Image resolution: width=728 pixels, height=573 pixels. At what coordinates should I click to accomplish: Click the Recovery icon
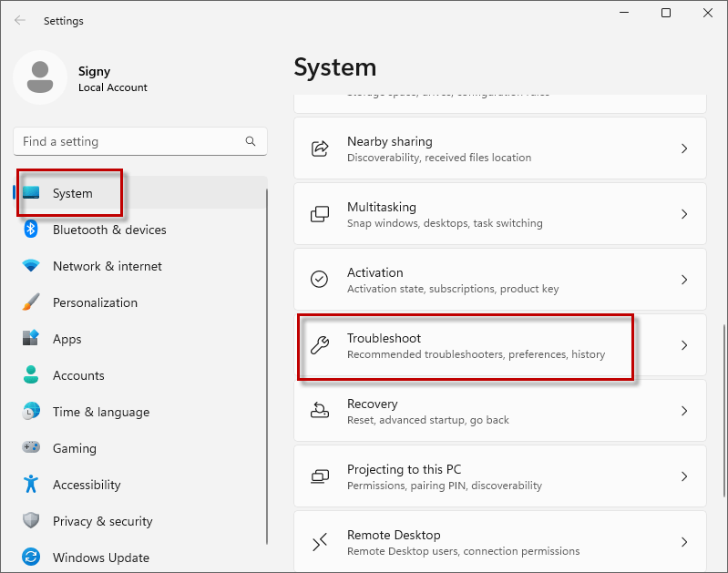(320, 411)
